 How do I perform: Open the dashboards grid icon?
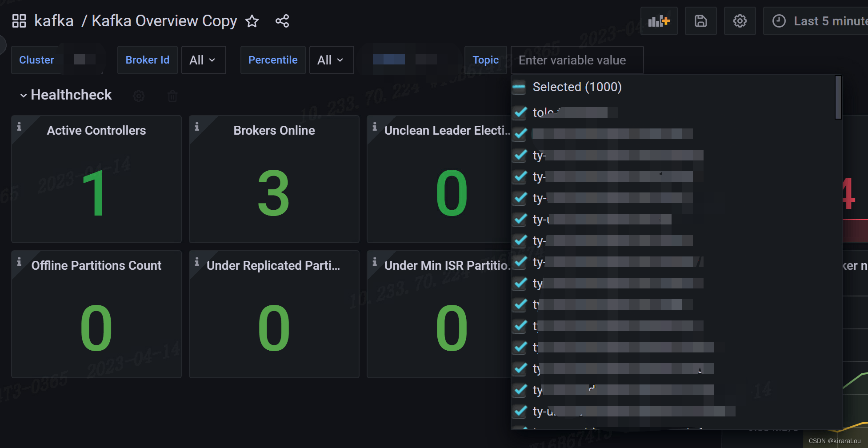click(19, 21)
